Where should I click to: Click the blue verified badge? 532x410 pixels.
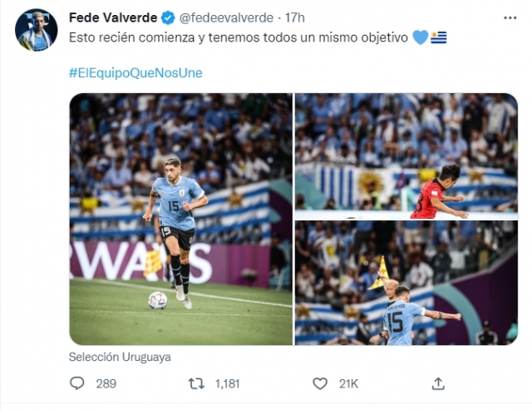(x=168, y=17)
